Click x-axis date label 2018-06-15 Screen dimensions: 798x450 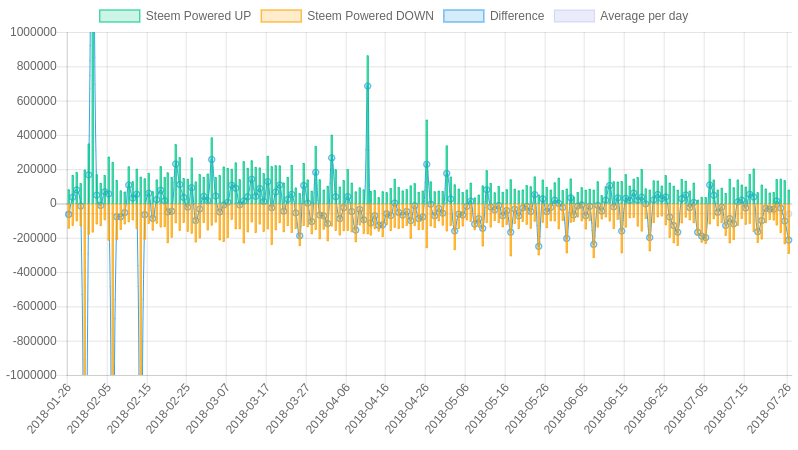[x=606, y=409]
